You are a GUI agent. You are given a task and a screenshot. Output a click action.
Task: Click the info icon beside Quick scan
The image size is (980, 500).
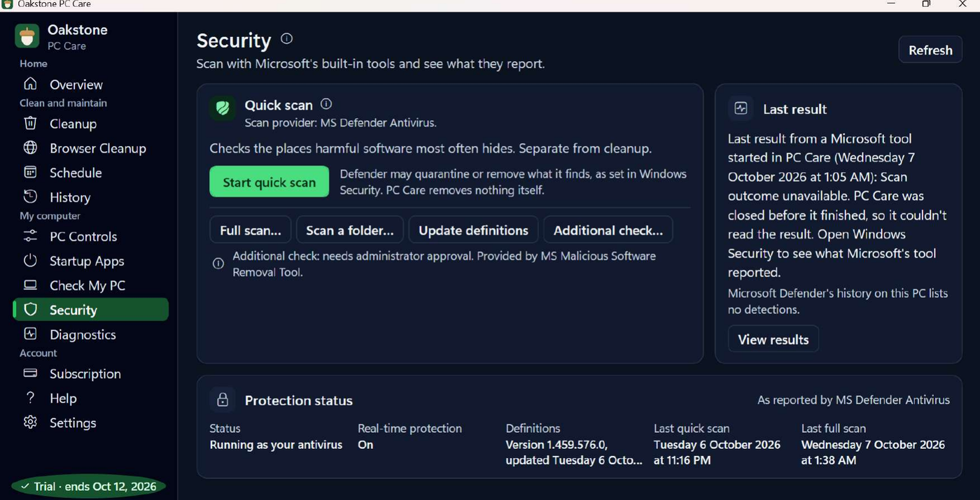(326, 103)
